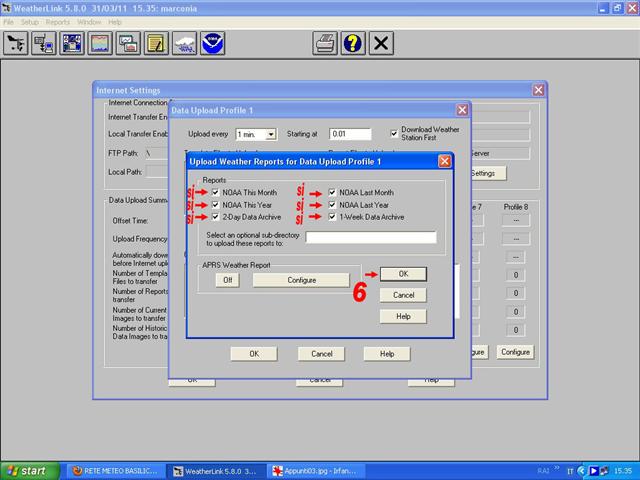The width and height of the screenshot is (640, 480).
Task: Click OK in Upload Weather Reports dialog
Action: coord(403,274)
